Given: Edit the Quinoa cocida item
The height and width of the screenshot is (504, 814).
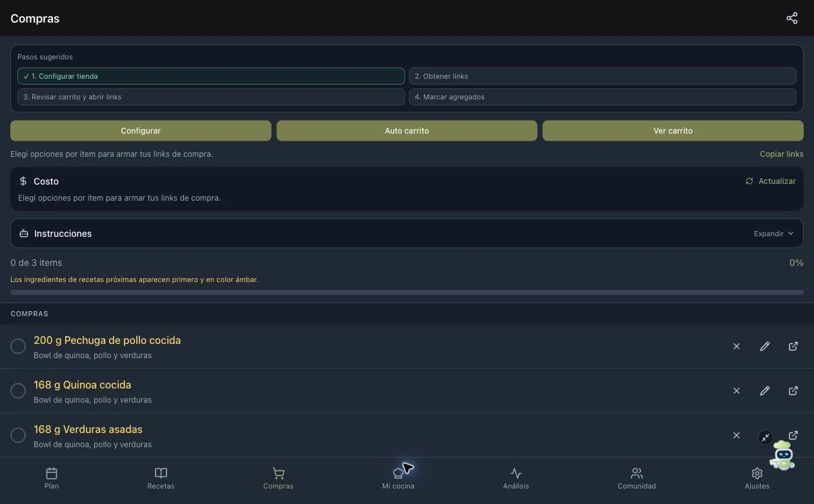Looking at the screenshot, I should [x=765, y=391].
